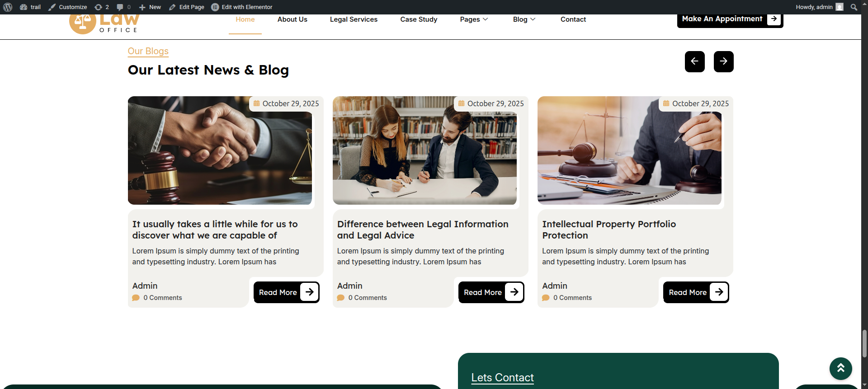Open the comments bubble in admin bar

(x=123, y=7)
